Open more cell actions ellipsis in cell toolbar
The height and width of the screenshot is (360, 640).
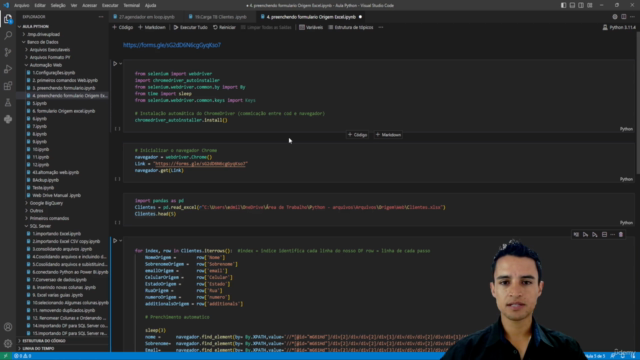click(x=612, y=235)
